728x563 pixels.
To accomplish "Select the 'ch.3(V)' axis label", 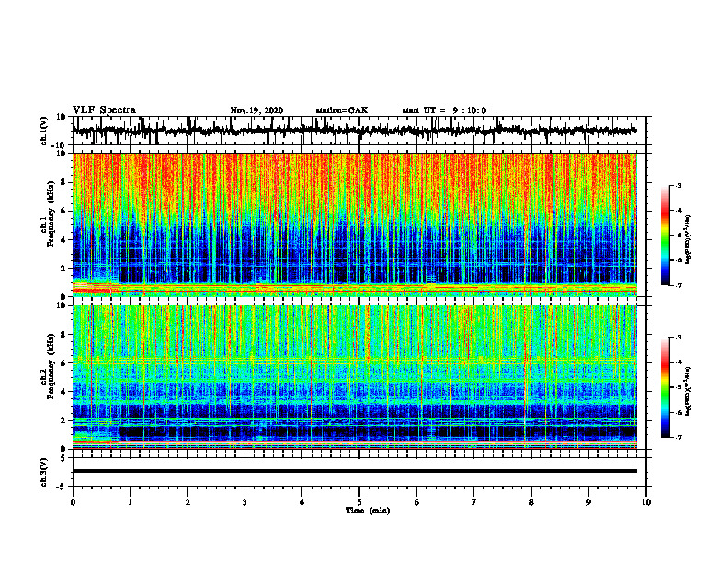I will click(44, 473).
